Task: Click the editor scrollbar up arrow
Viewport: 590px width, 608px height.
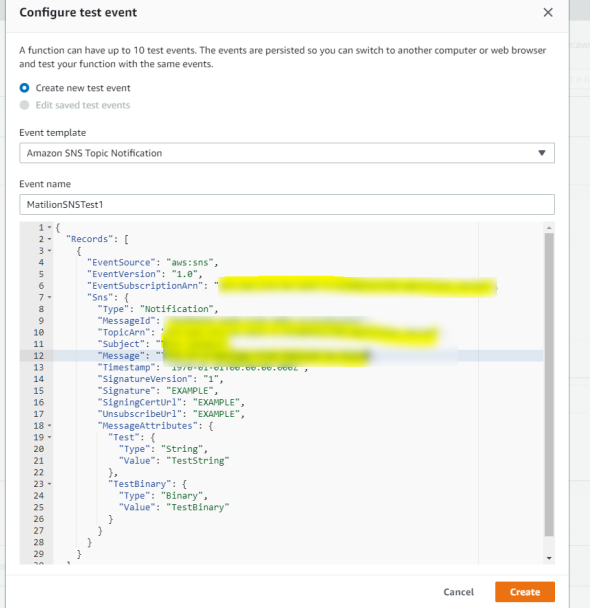Action: pos(549,228)
